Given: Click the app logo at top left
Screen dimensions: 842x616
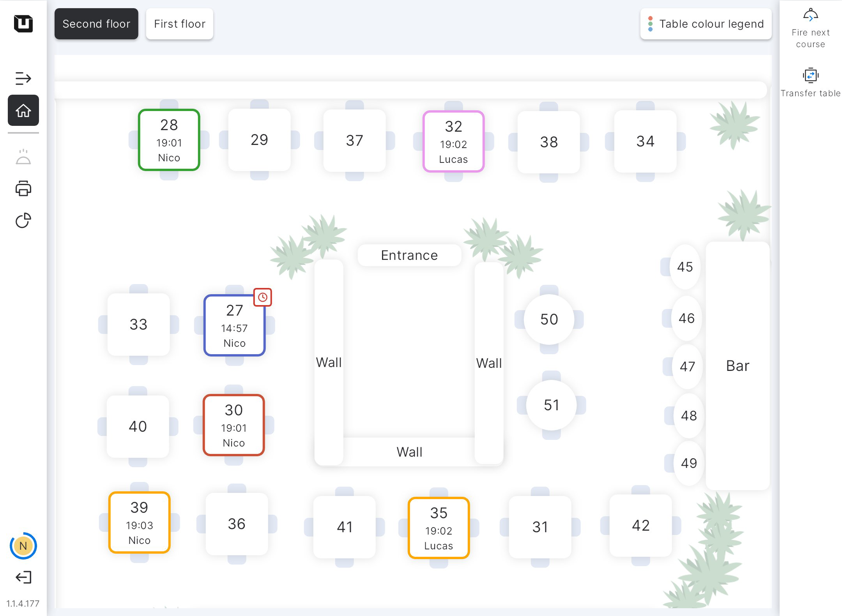Looking at the screenshot, I should [x=23, y=24].
